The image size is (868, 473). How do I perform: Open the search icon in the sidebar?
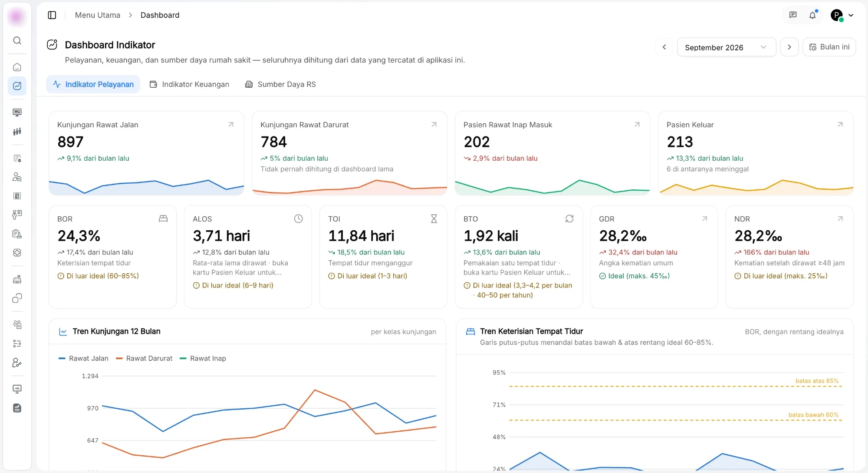click(17, 40)
